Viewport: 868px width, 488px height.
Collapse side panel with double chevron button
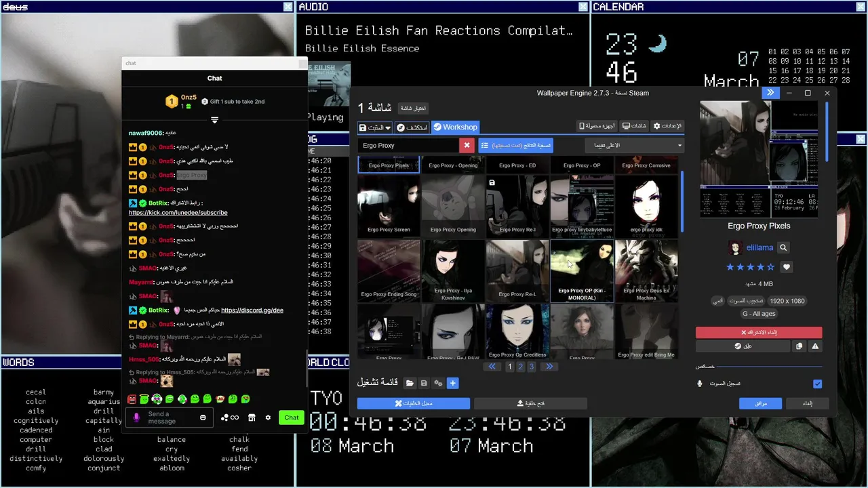click(x=770, y=93)
